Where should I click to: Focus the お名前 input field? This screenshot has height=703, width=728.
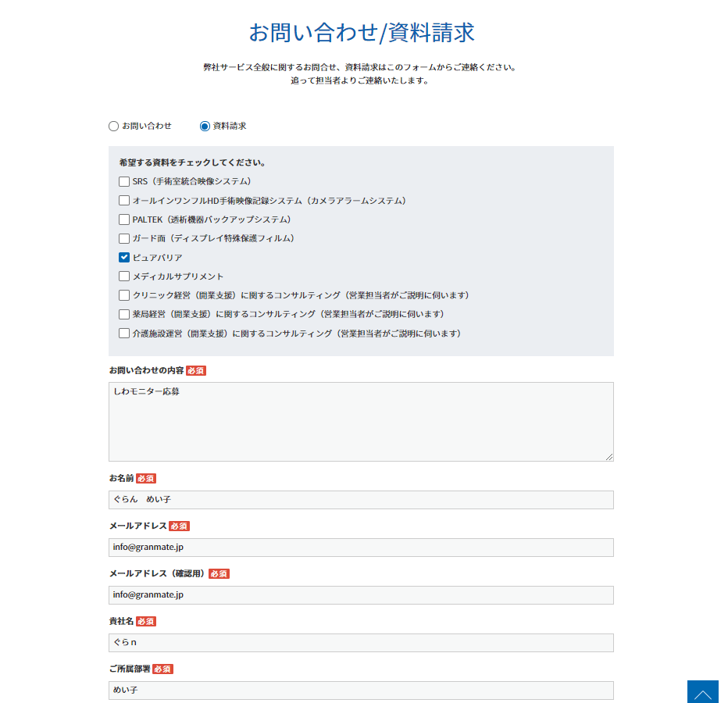tap(361, 500)
